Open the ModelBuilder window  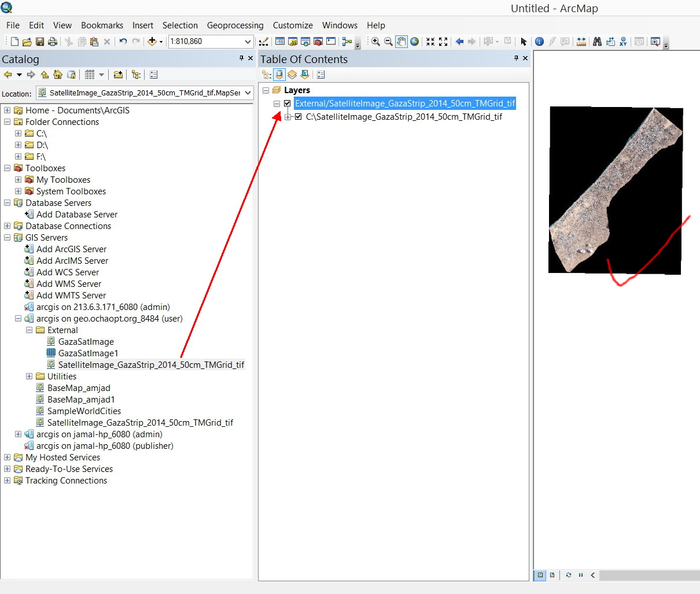(347, 42)
